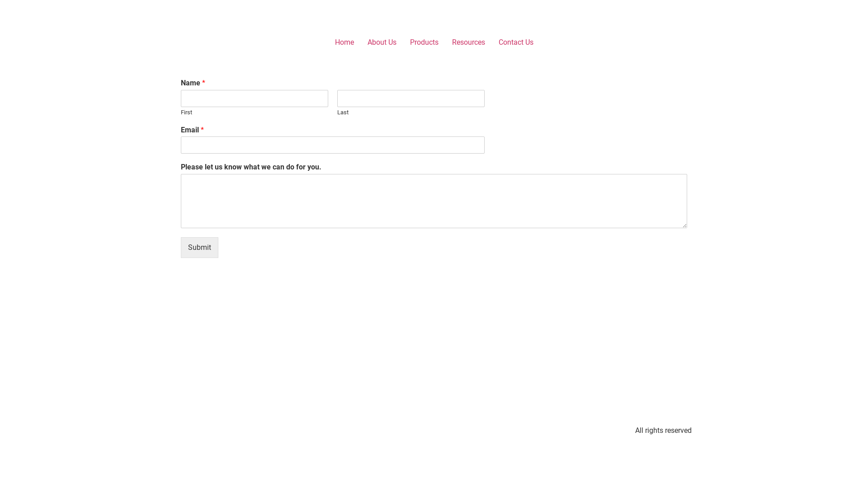
Task: Click the 'All rights reserved' footer text
Action: point(663,431)
